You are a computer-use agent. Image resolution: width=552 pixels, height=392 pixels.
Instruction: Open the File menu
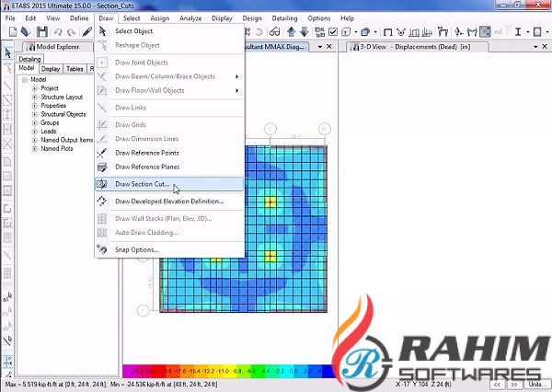(10, 18)
